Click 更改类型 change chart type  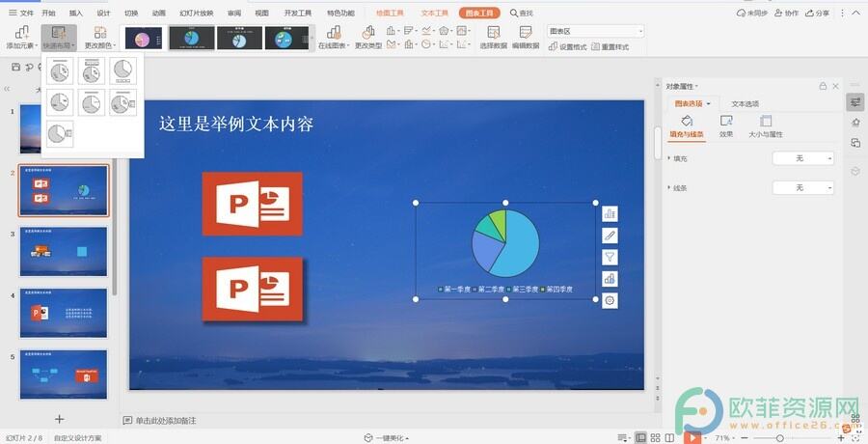(368, 37)
